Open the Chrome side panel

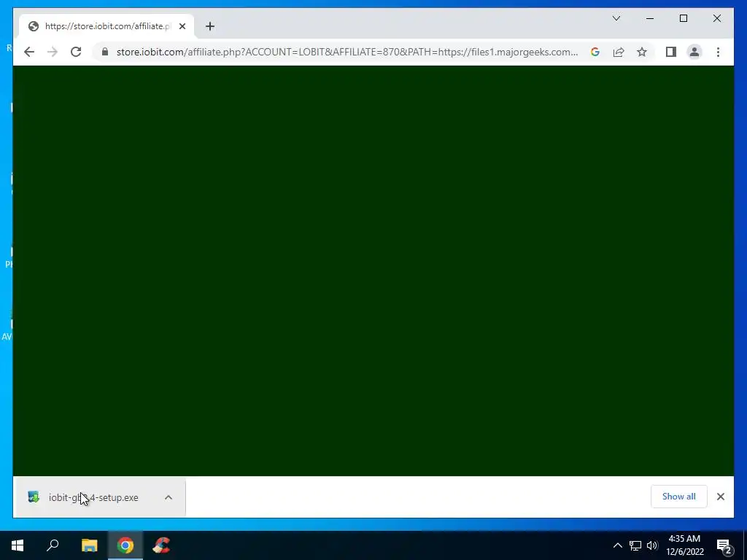pyautogui.click(x=671, y=52)
